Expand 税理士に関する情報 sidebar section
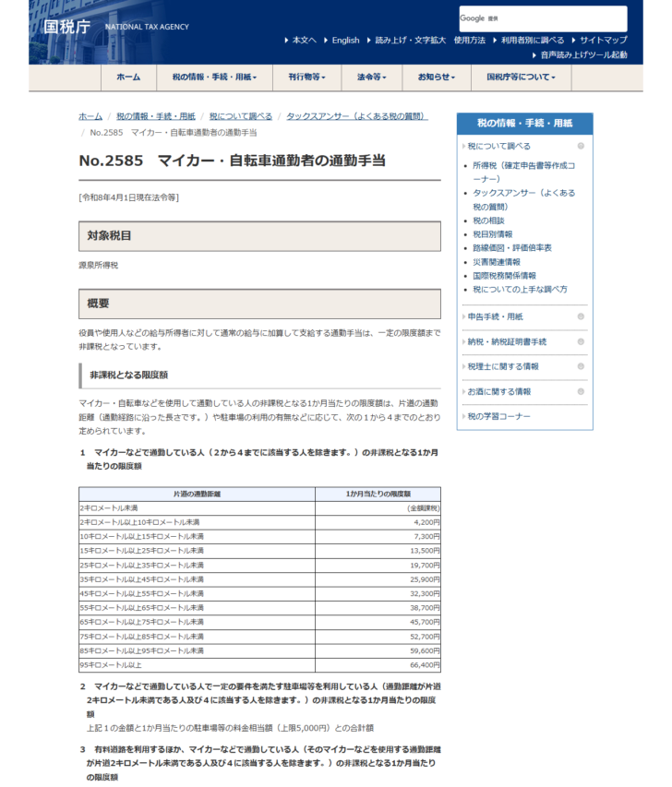Image resolution: width=672 pixels, height=787 pixels. [x=503, y=366]
